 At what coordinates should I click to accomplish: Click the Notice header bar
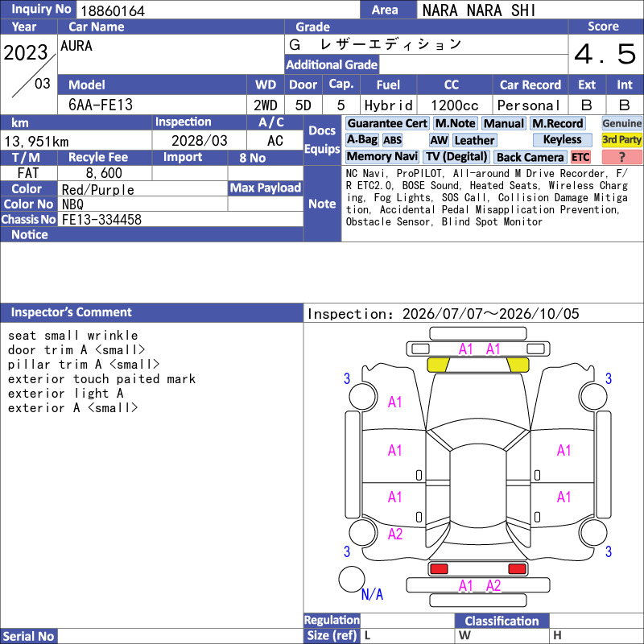point(151,234)
